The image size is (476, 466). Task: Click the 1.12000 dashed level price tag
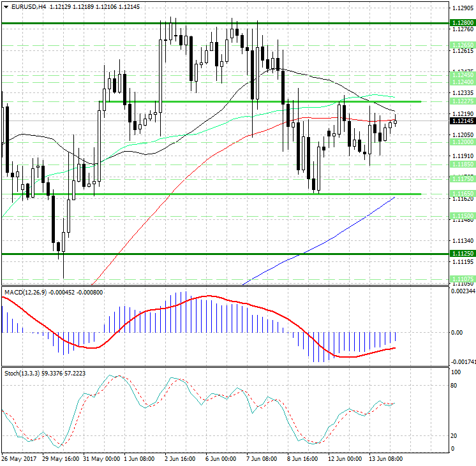point(463,142)
